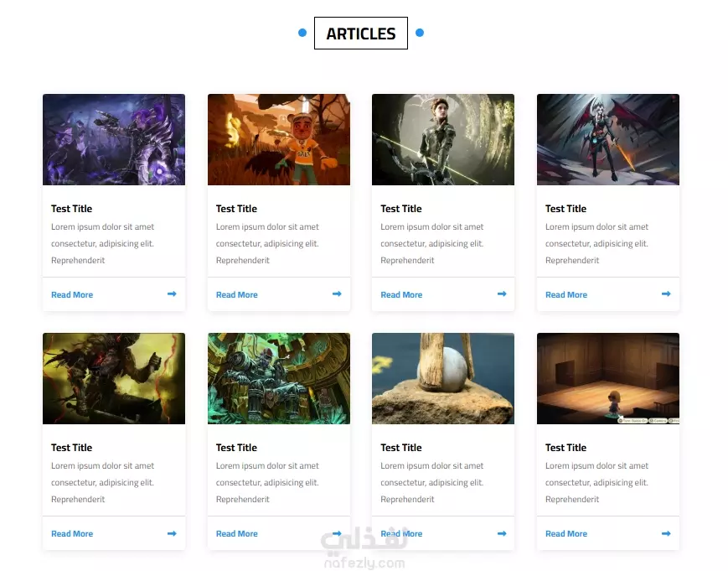
Task: Open the purple armored warrior article thumbnail
Action: coord(114,139)
